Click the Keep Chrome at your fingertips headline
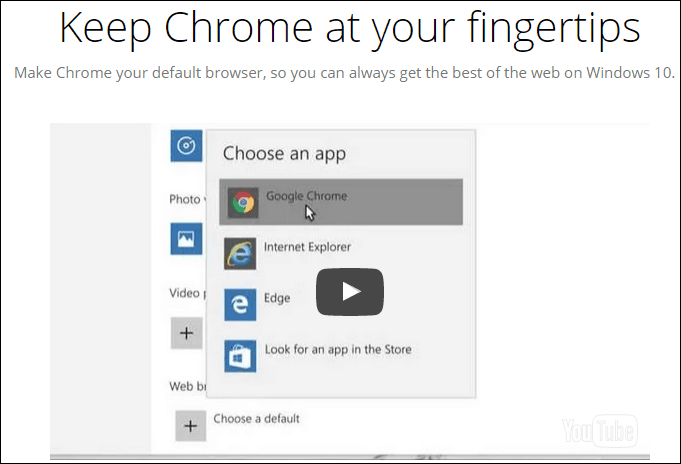Viewport: 681px width, 464px height. tap(350, 29)
